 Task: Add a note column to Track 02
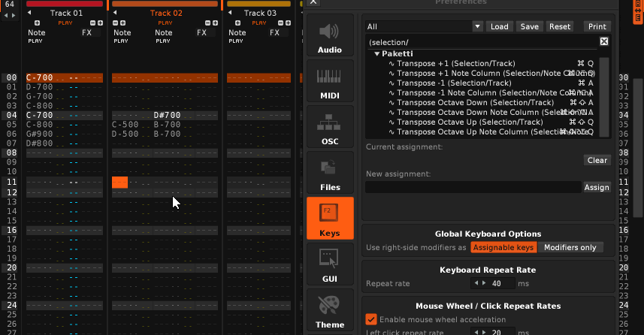click(x=123, y=23)
